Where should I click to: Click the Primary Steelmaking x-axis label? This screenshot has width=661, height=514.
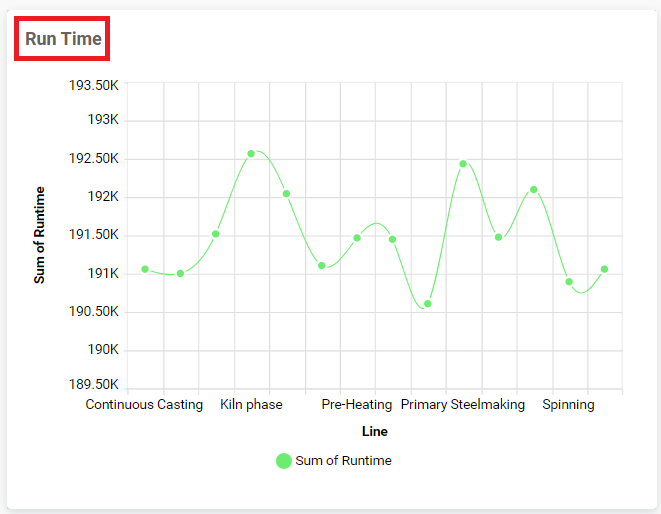coord(463,405)
